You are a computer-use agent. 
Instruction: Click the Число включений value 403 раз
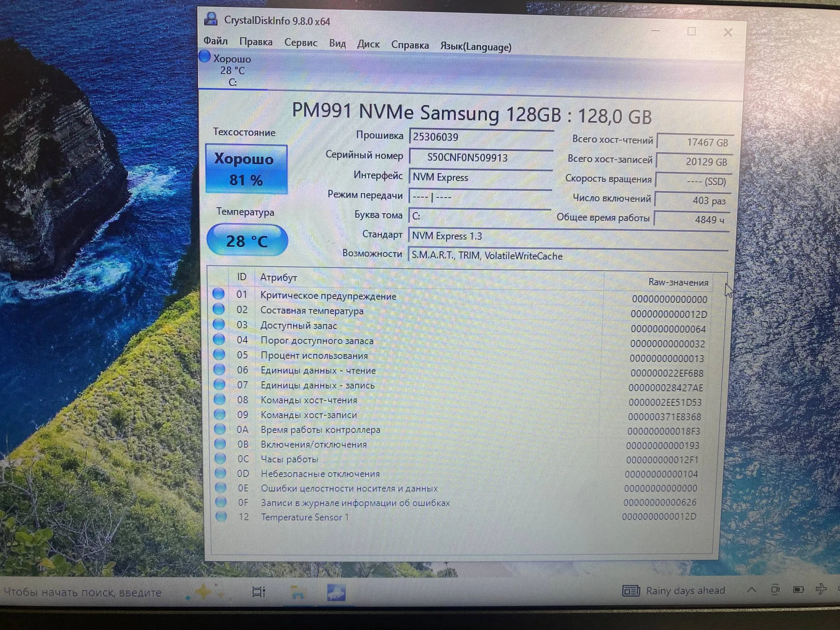693,201
